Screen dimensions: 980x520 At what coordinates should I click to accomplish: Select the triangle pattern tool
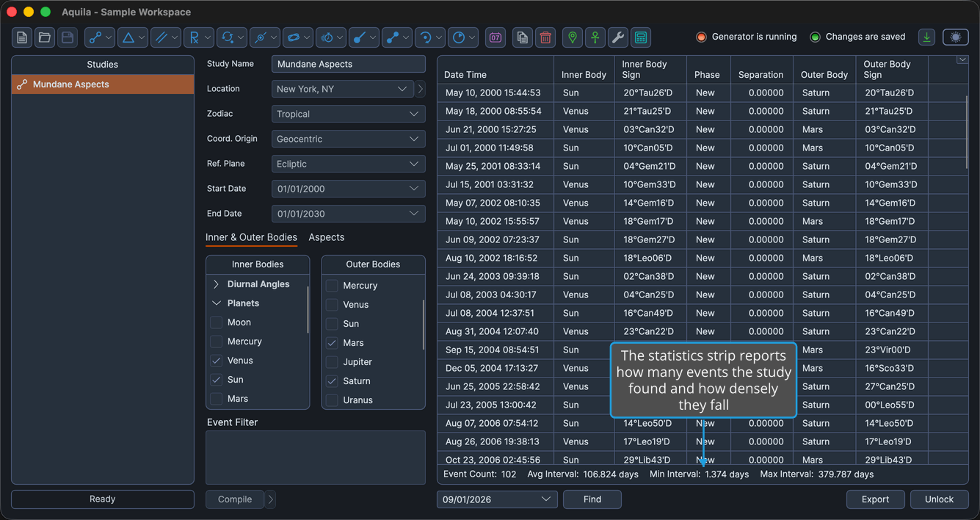[133, 37]
